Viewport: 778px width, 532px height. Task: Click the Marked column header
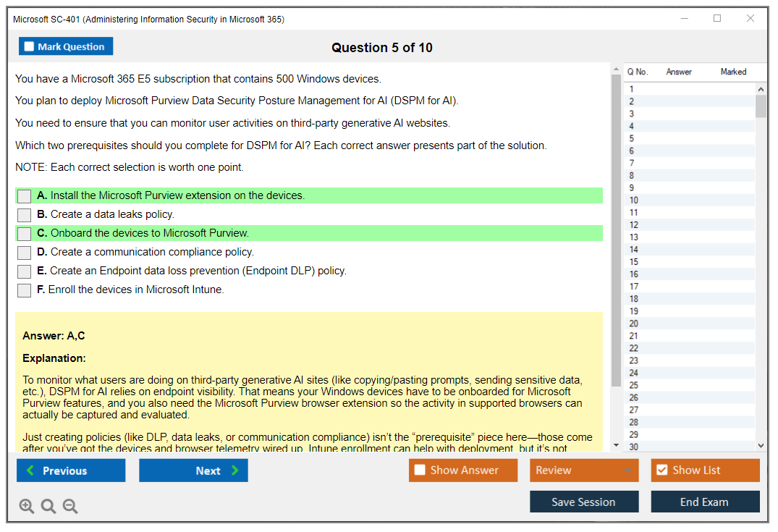click(733, 72)
